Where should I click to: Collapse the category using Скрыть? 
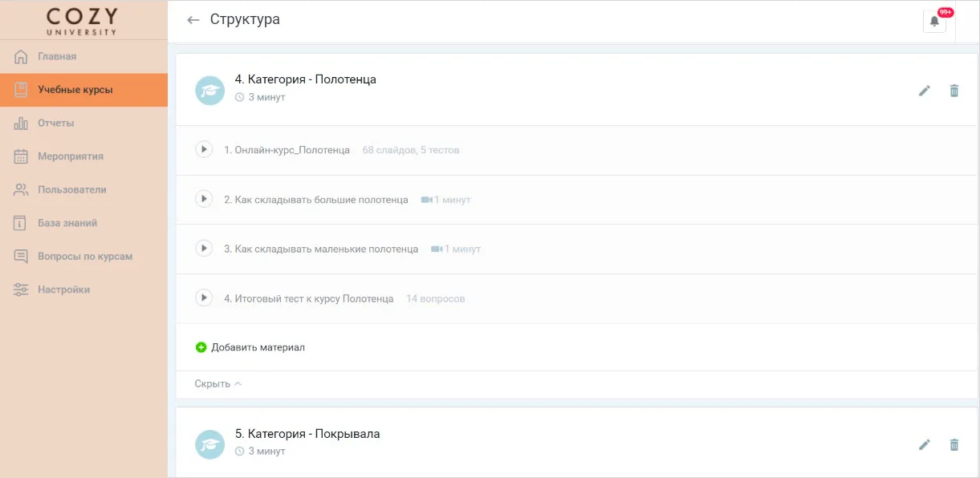click(218, 384)
